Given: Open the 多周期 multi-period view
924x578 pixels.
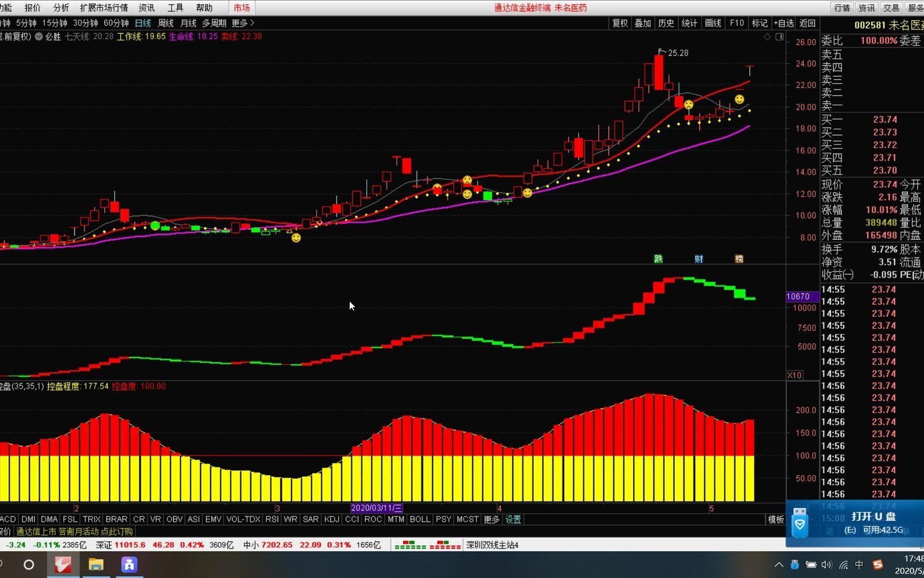Looking at the screenshot, I should [214, 23].
